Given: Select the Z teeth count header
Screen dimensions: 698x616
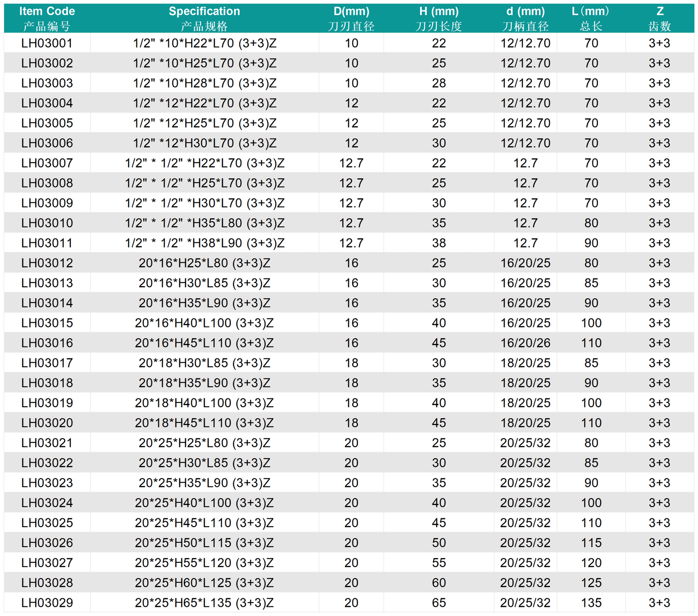Looking at the screenshot, I should tap(660, 18).
